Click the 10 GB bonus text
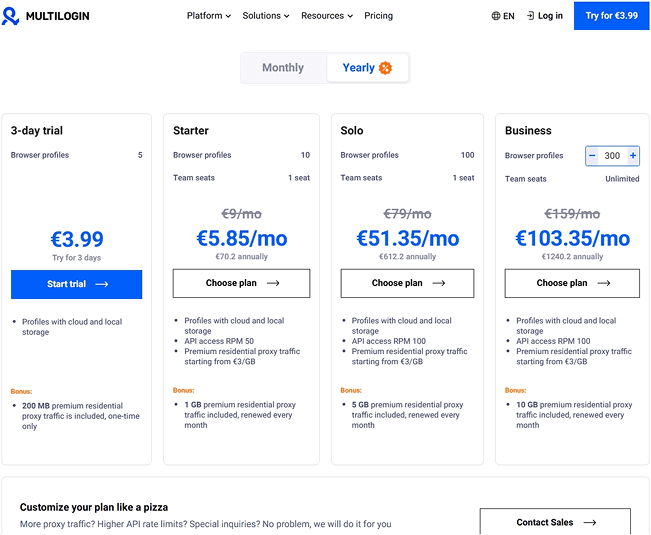This screenshot has height=535, width=651. tap(574, 415)
